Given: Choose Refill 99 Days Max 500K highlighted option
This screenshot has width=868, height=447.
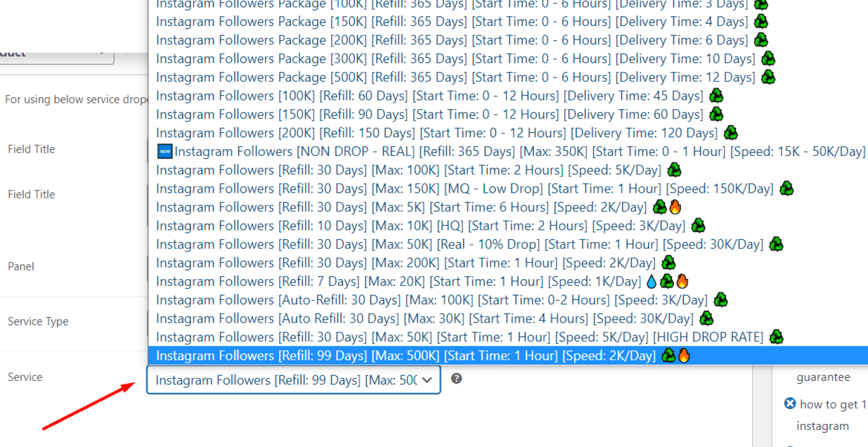Looking at the screenshot, I should tap(405, 355).
